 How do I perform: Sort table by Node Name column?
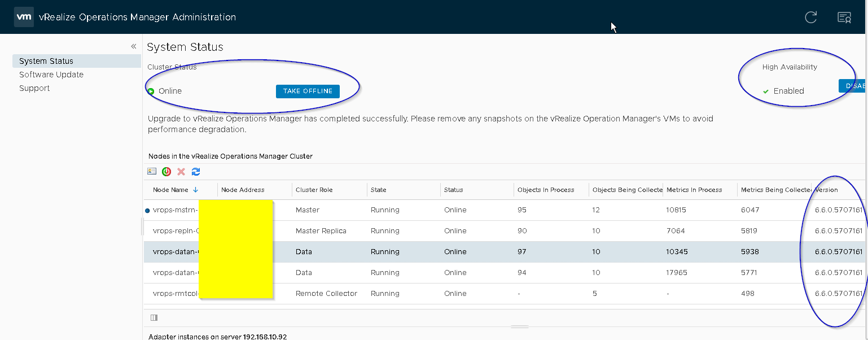coord(172,190)
